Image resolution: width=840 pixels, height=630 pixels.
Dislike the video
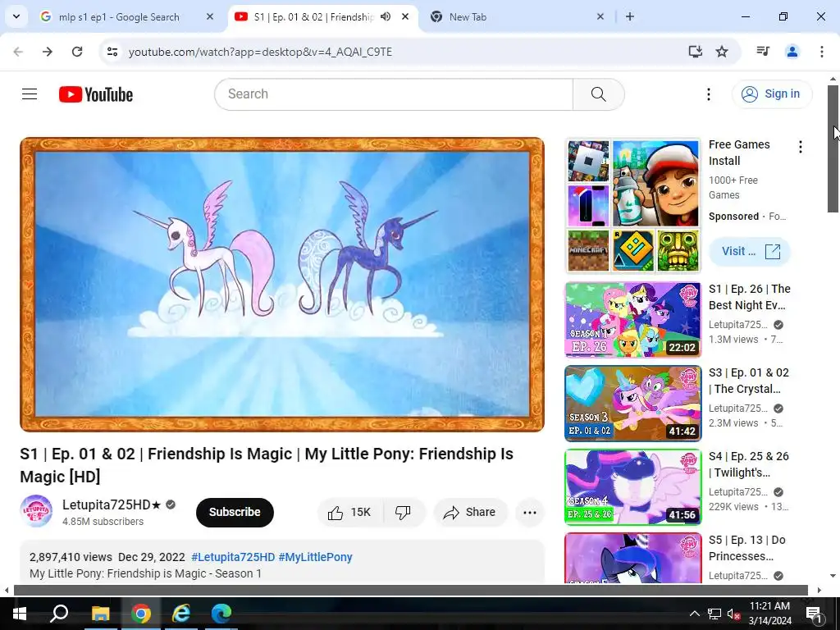(x=404, y=513)
